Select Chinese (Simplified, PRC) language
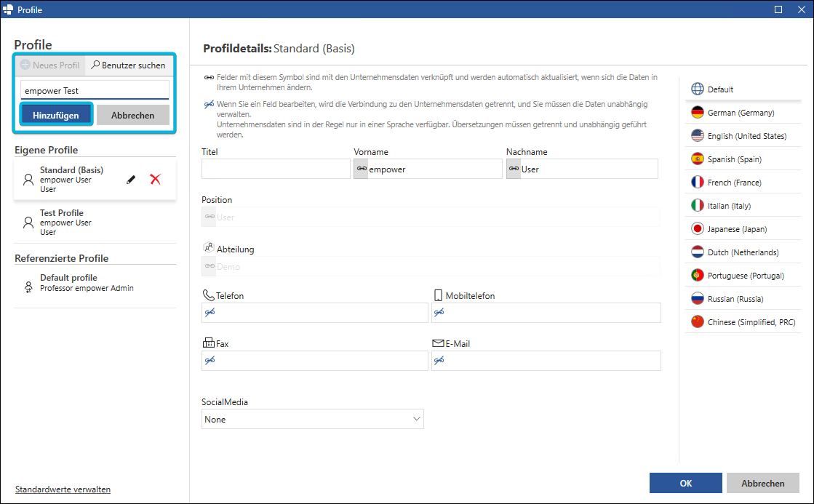Screen dimensions: 814x504 [743, 321]
